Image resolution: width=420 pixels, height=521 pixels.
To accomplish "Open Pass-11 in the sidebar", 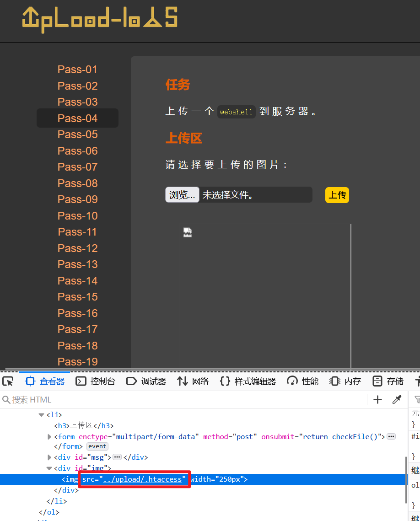I will pyautogui.click(x=77, y=231).
